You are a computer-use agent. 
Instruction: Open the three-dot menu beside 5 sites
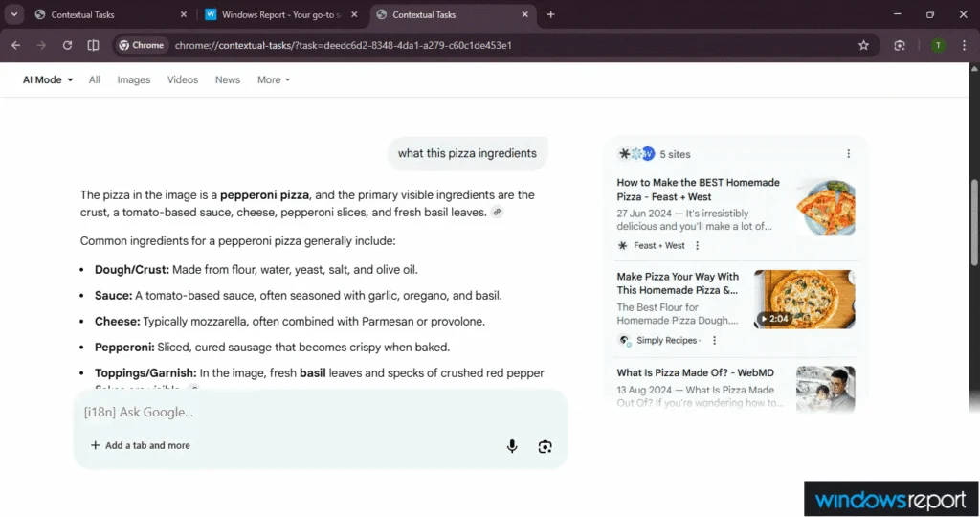[848, 154]
